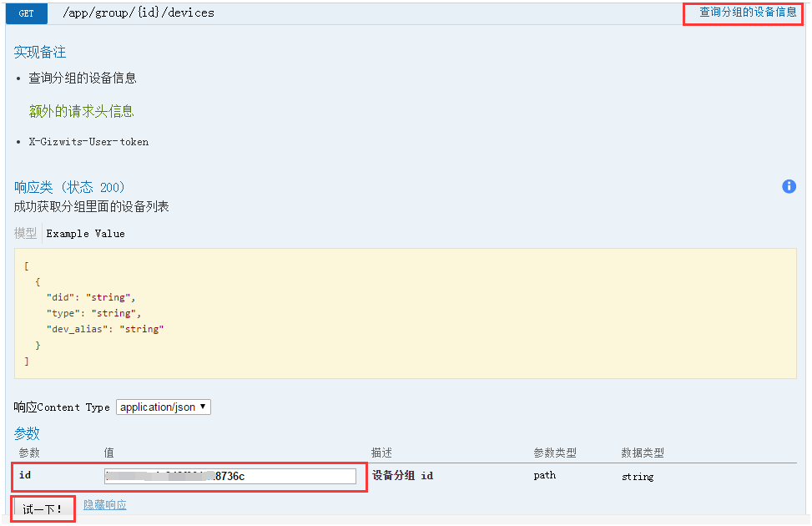Click 隐藏响应 to hide the response
Viewport: 812px width, 526px height.
104,505
